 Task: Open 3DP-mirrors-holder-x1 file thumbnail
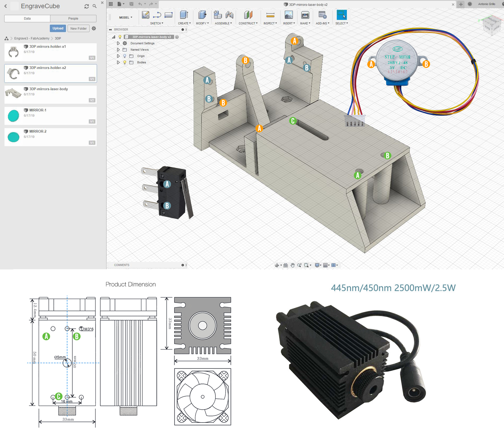click(14, 52)
